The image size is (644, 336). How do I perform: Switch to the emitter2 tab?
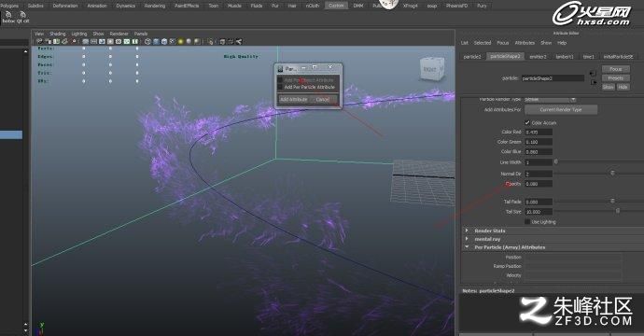pyautogui.click(x=538, y=57)
